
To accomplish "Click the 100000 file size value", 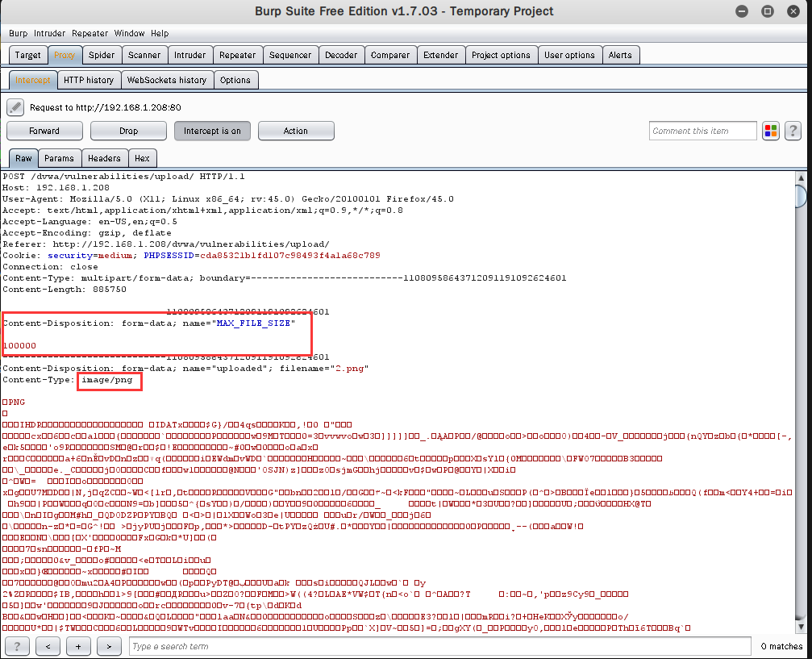I will [19, 345].
